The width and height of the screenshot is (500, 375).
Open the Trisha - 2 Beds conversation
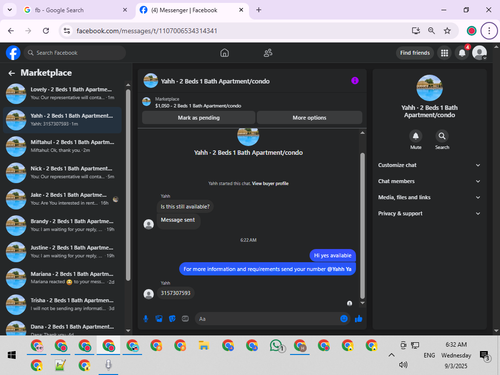62,304
